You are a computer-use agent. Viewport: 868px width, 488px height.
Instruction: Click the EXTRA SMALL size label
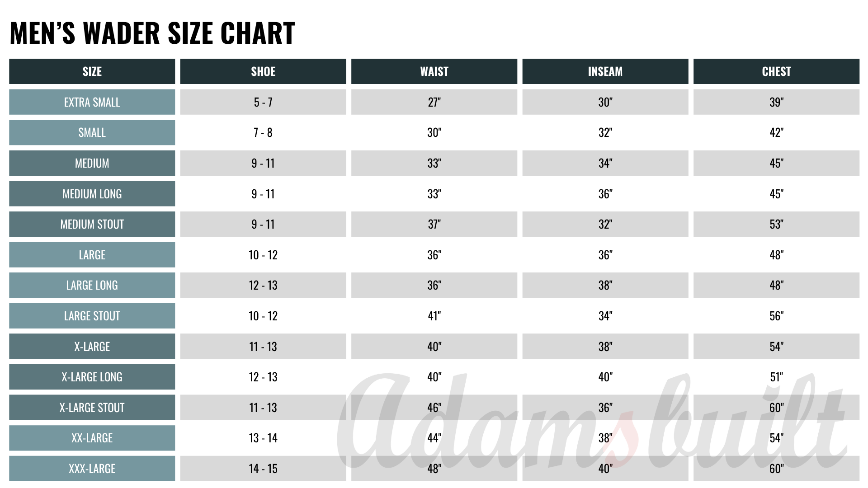click(92, 102)
